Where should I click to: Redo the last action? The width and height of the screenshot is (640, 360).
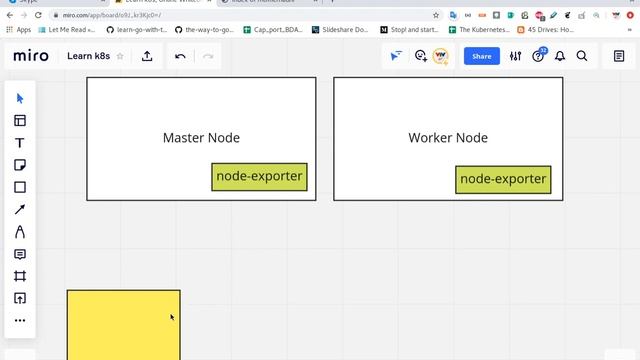click(208, 56)
